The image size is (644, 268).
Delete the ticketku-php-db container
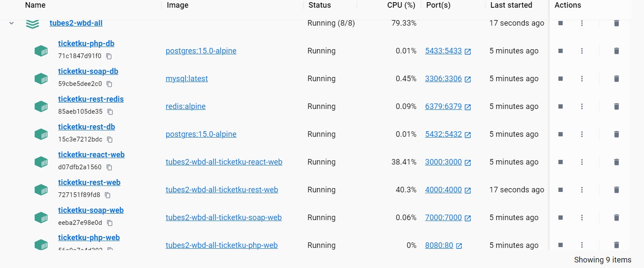click(x=616, y=51)
